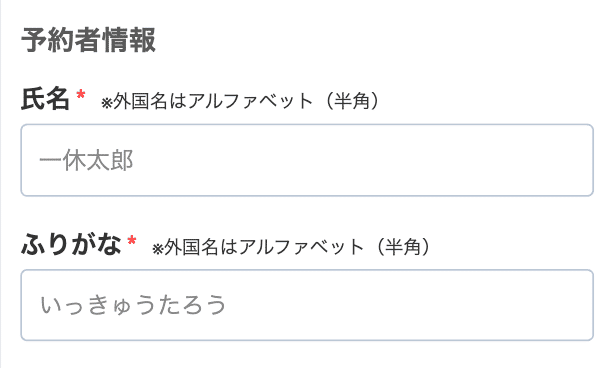Click the 氏名 name input field

307,160
